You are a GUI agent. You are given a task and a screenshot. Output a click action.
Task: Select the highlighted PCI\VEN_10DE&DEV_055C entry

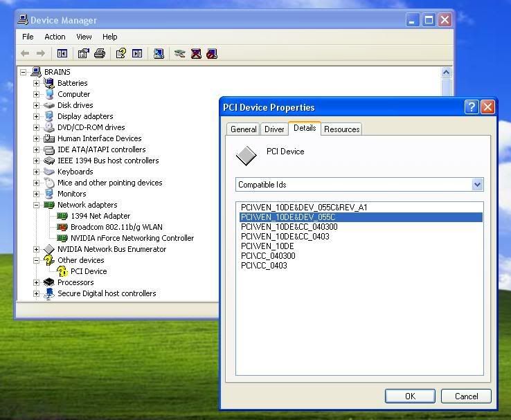click(361, 217)
